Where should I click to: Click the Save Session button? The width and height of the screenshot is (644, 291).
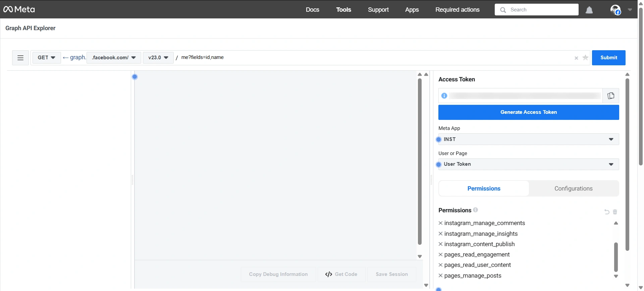392,274
